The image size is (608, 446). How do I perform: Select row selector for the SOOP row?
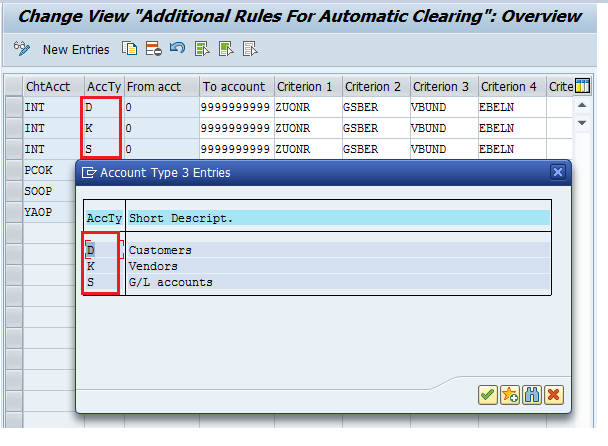(14, 191)
